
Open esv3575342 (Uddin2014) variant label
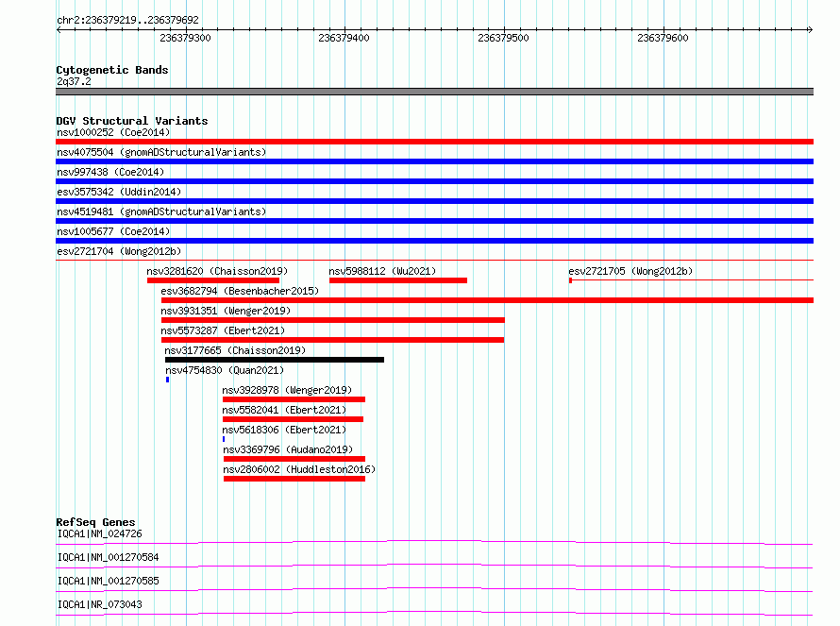pyautogui.click(x=119, y=192)
